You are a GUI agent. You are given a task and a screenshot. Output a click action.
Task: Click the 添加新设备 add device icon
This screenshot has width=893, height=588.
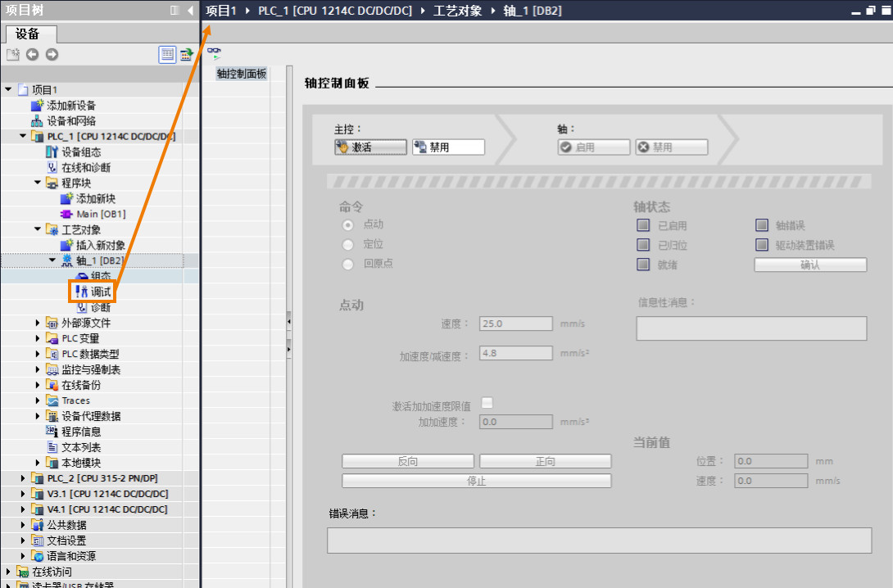pyautogui.click(x=36, y=106)
